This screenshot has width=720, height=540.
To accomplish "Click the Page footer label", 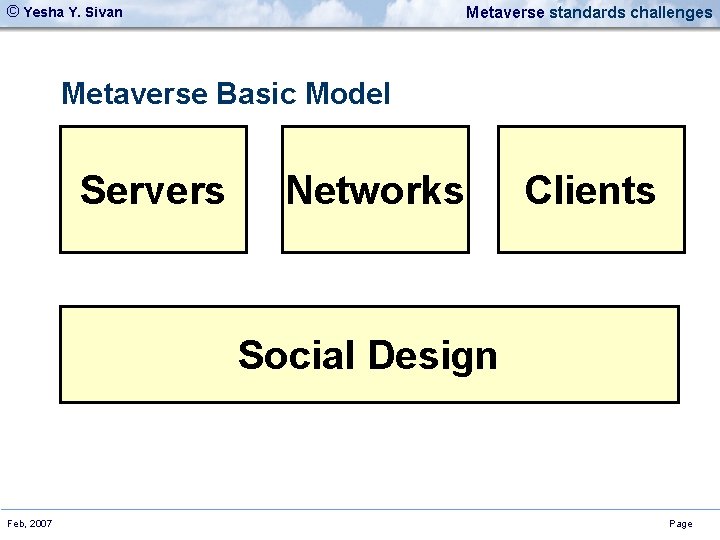I will 681,524.
